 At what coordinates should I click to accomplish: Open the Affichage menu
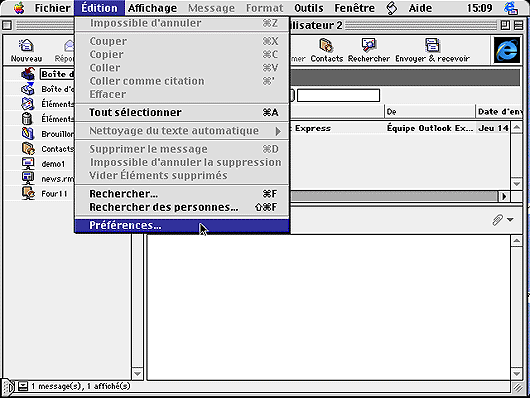152,8
